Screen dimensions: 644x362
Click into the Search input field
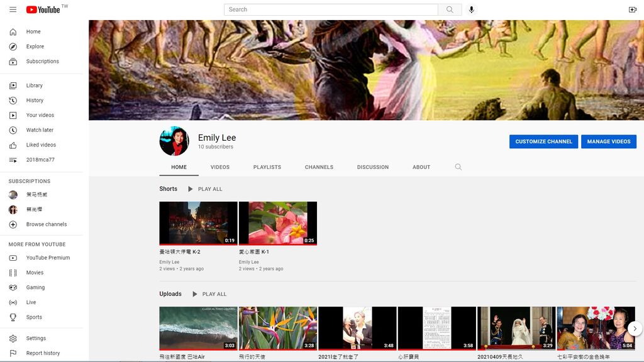coord(331,9)
